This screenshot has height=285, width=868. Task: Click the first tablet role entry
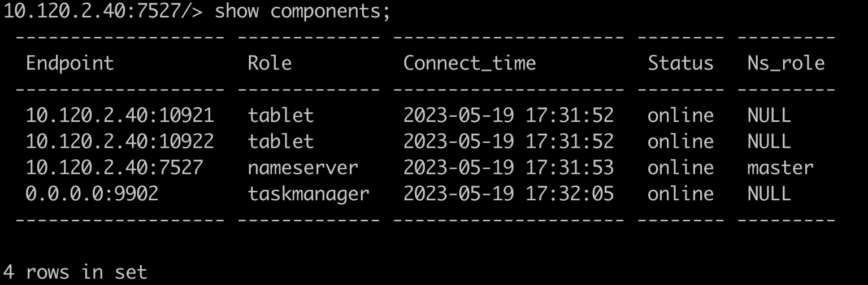point(281,115)
